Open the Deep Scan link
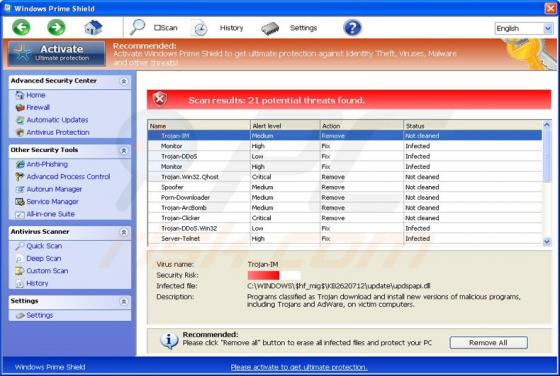The height and width of the screenshot is (376, 560). [x=44, y=259]
